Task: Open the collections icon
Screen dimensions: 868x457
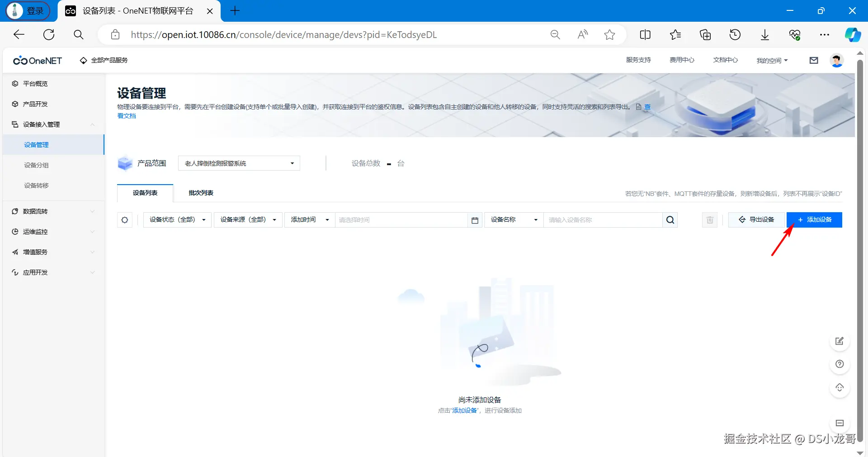Action: [705, 35]
